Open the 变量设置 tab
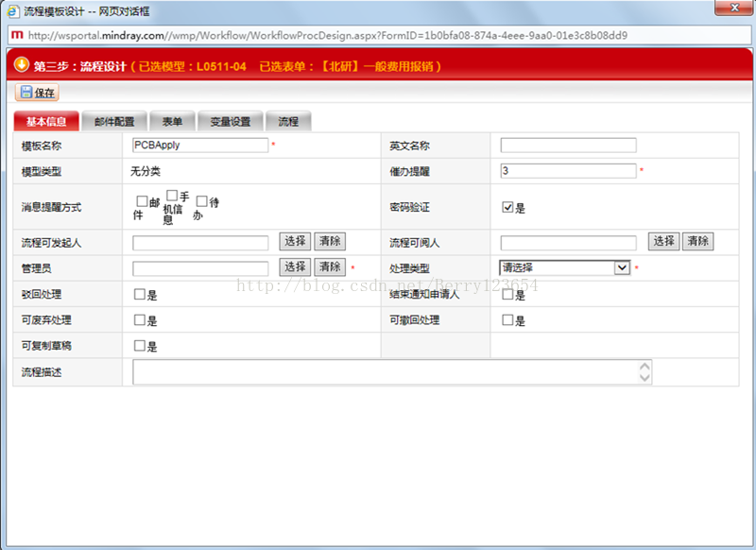 point(231,121)
